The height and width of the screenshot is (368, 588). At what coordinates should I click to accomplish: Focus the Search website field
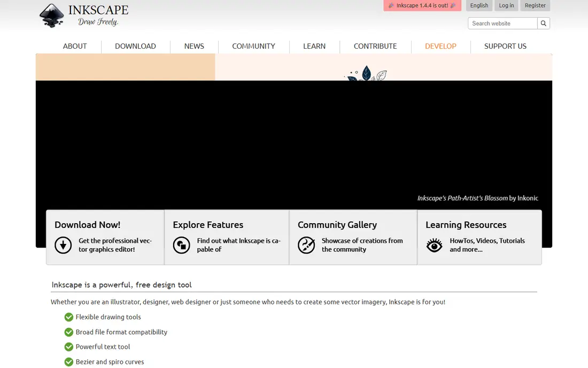[x=502, y=23]
